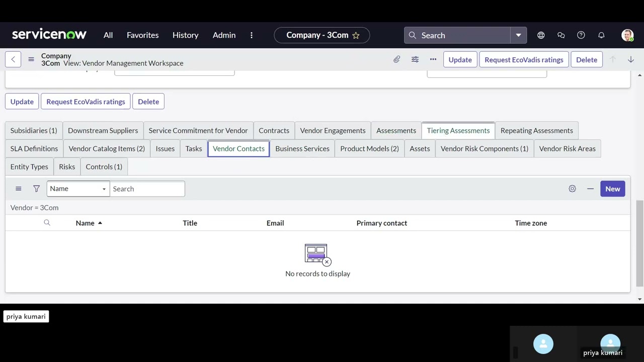Open the globe scope selector icon
This screenshot has width=644, height=362.
pos(541,35)
